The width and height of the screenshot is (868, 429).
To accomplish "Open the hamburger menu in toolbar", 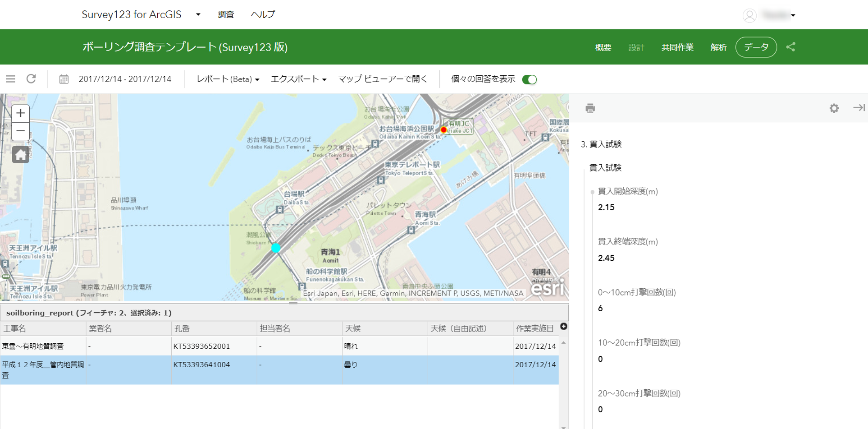I will [x=10, y=79].
